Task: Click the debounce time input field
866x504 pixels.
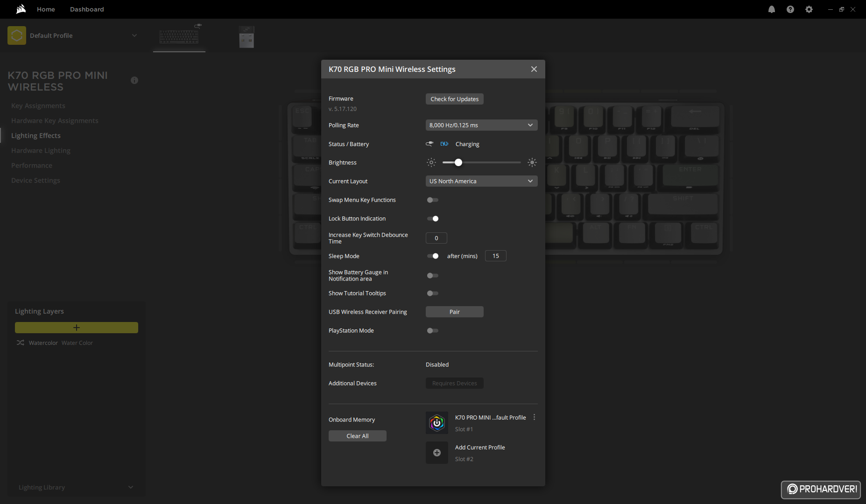Action: coord(437,238)
